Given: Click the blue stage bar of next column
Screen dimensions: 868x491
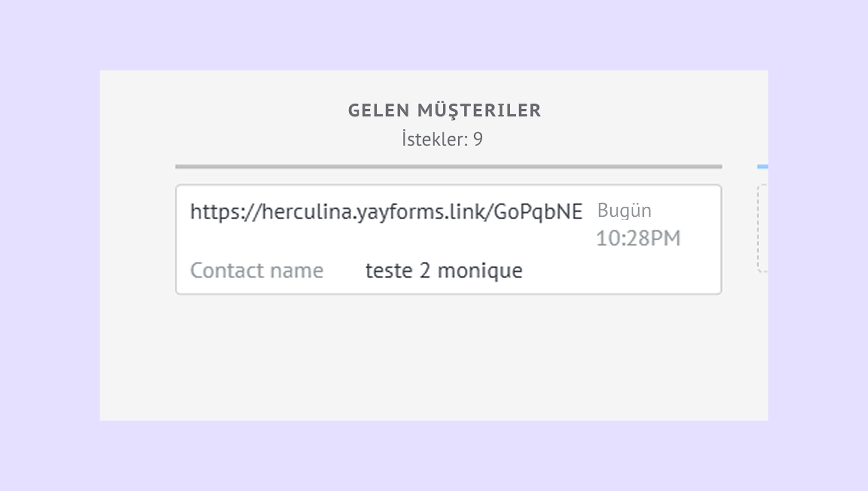Looking at the screenshot, I should point(763,166).
